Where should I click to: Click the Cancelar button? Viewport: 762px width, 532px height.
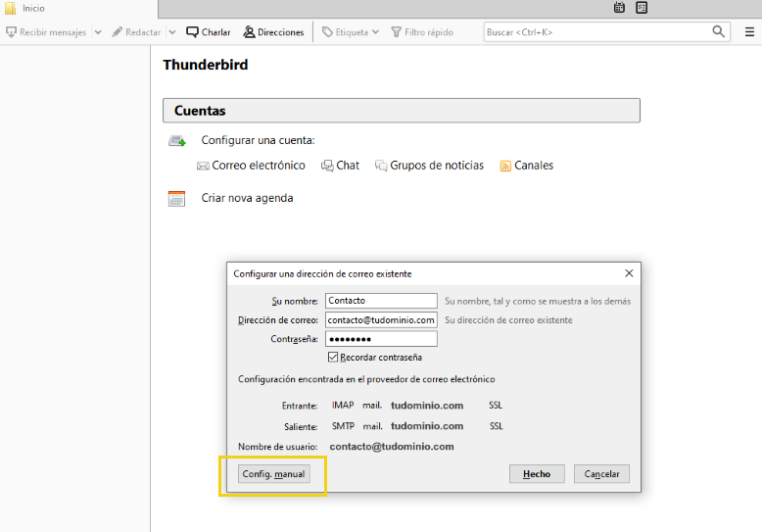[x=601, y=474]
